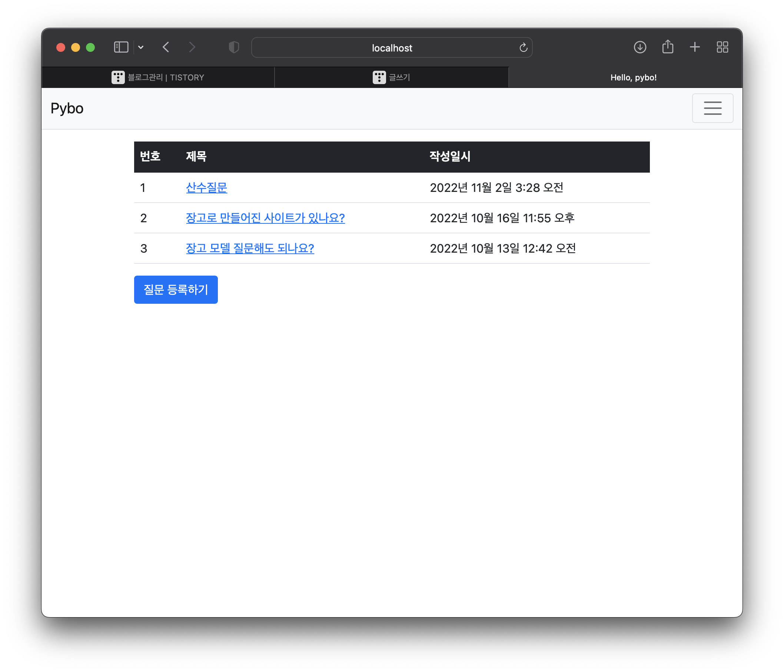Image resolution: width=784 pixels, height=672 pixels.
Task: Switch to the 블로그관리 | TISTORY tab
Action: pyautogui.click(x=158, y=77)
